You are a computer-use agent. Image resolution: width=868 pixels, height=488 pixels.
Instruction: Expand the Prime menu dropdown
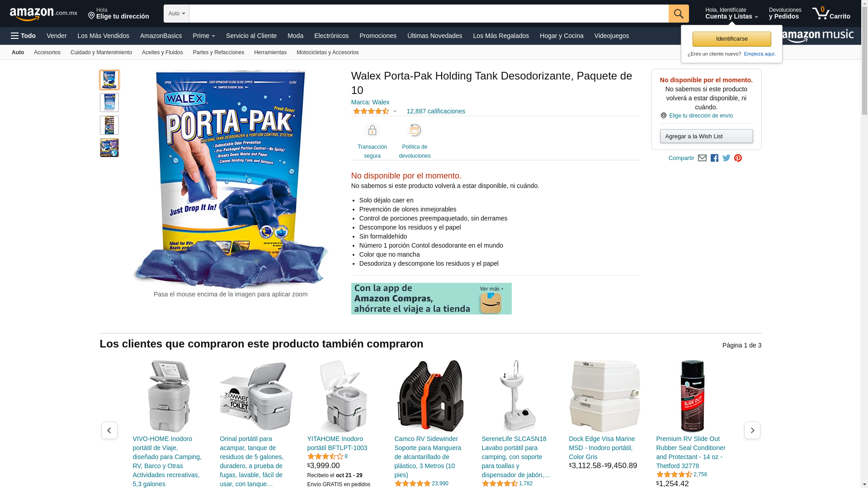tap(204, 36)
